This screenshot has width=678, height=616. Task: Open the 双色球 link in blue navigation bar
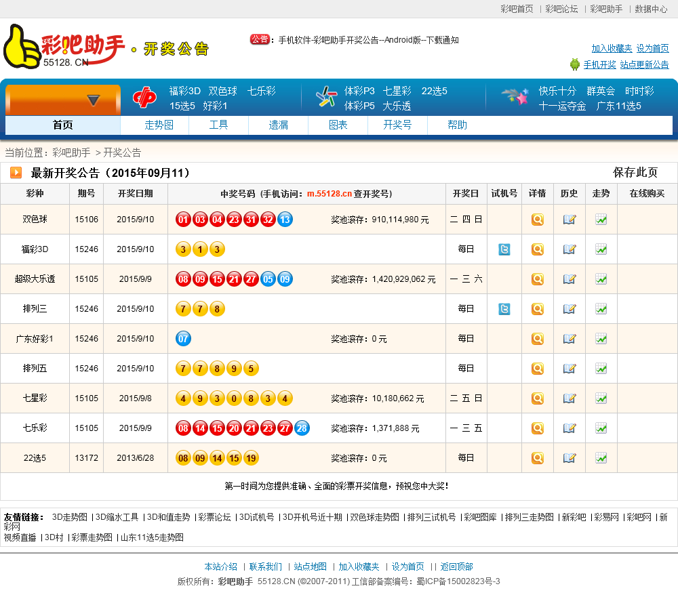[222, 91]
